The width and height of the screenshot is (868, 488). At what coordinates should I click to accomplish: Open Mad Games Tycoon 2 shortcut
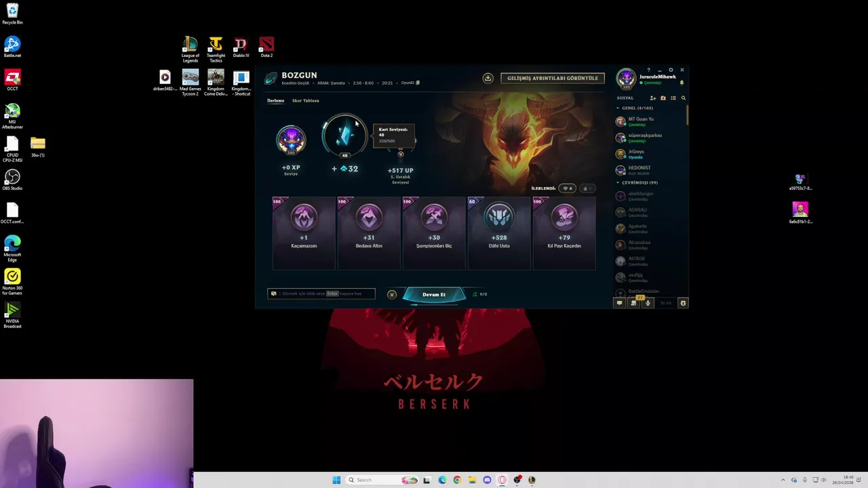point(191,83)
